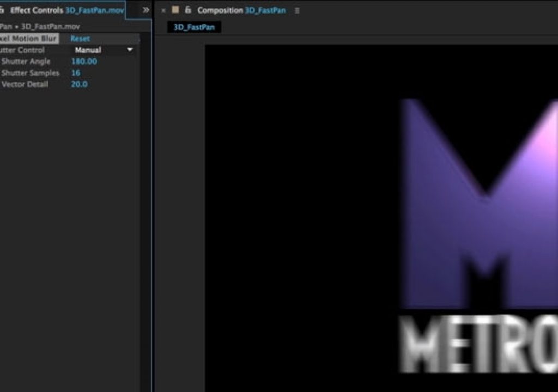Viewport: 558px width, 392px height.
Task: Click the Shutter Angle property label
Action: coord(26,61)
